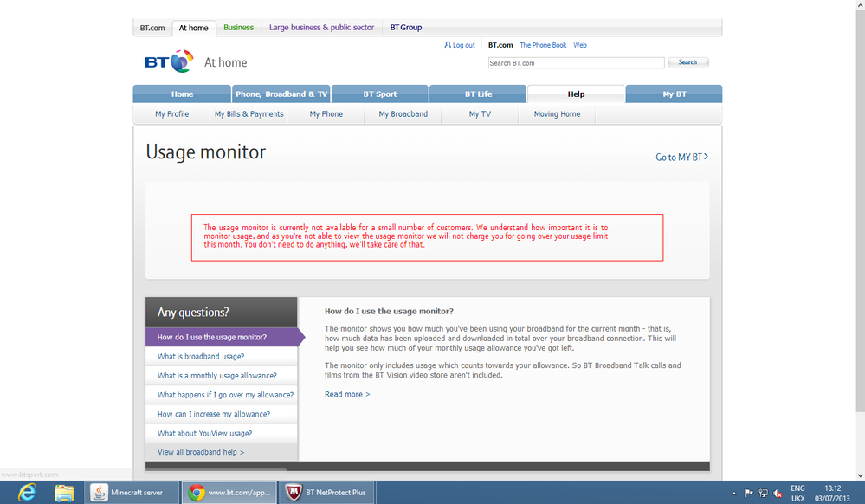Viewport: 865px width, 504px height.
Task: Go to My Broadband submenu
Action: point(403,113)
